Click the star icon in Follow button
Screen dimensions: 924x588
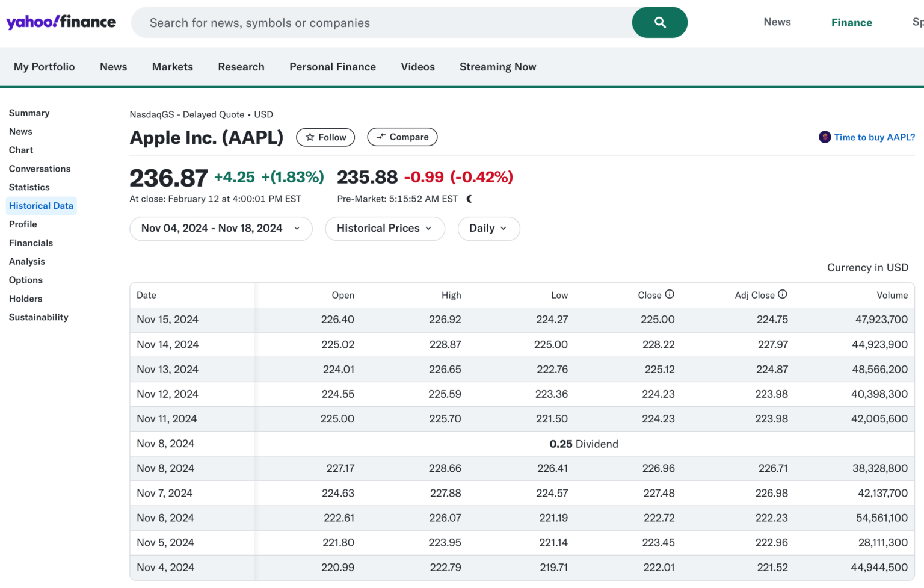point(310,137)
